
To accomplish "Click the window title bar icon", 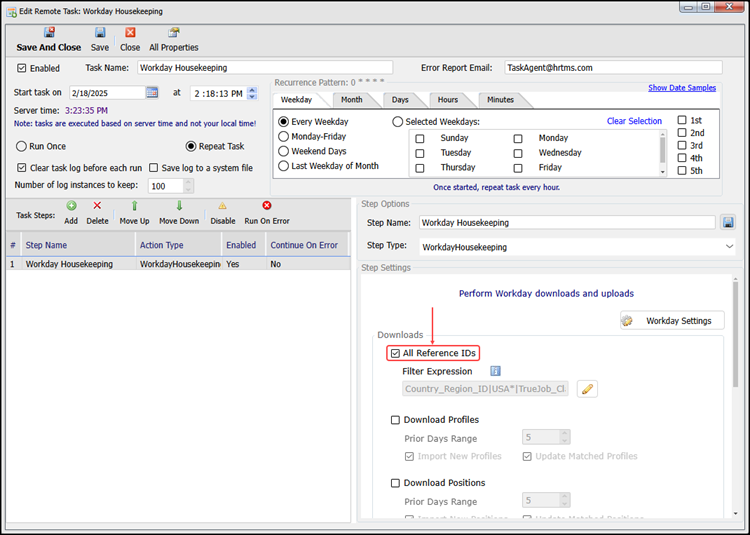I will tap(11, 11).
